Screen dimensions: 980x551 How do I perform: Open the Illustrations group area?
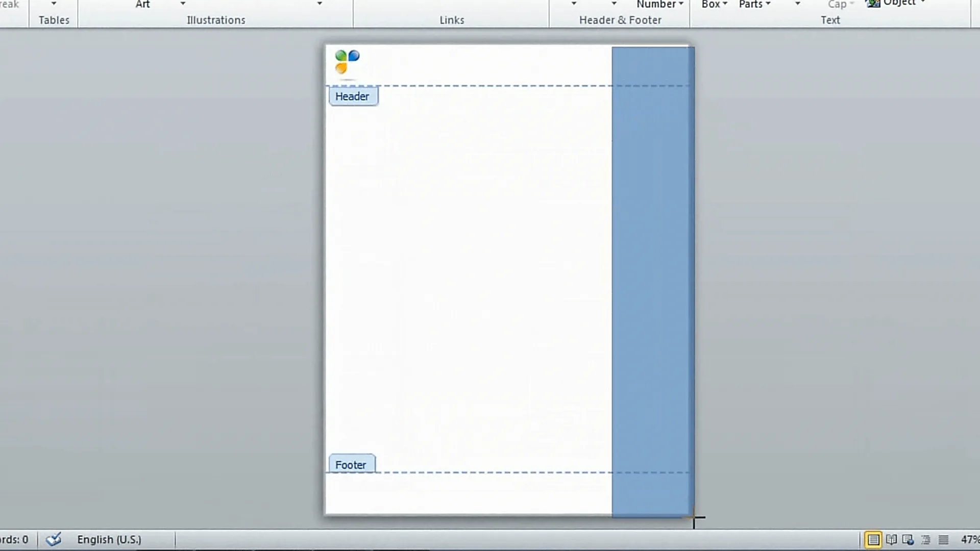click(215, 20)
